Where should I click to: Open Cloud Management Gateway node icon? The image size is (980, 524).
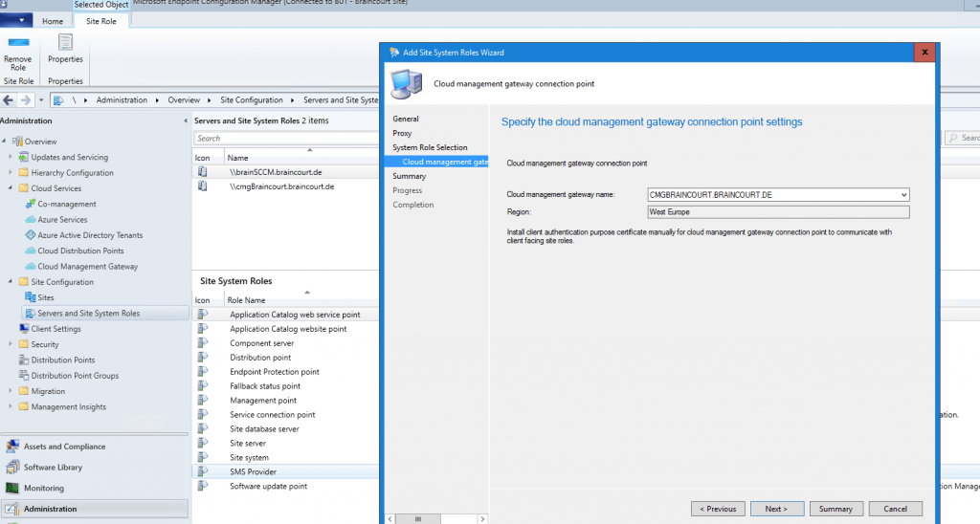30,267
